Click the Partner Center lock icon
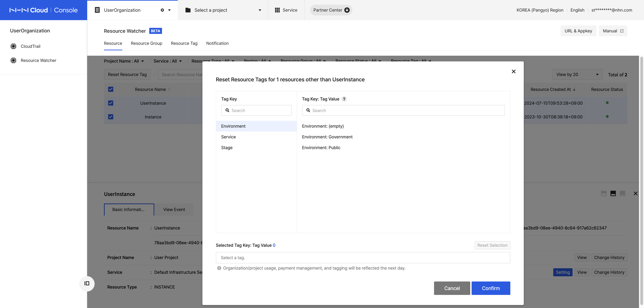Image resolution: width=644 pixels, height=308 pixels. coord(347,10)
